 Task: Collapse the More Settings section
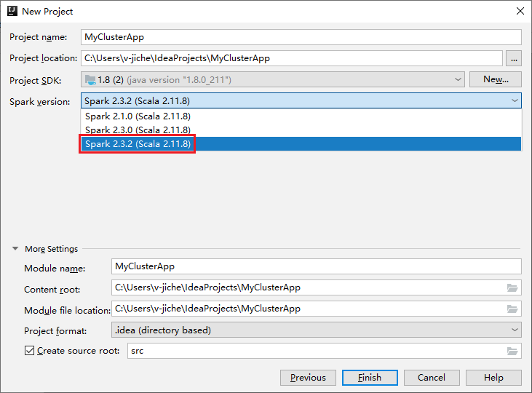tap(15, 249)
